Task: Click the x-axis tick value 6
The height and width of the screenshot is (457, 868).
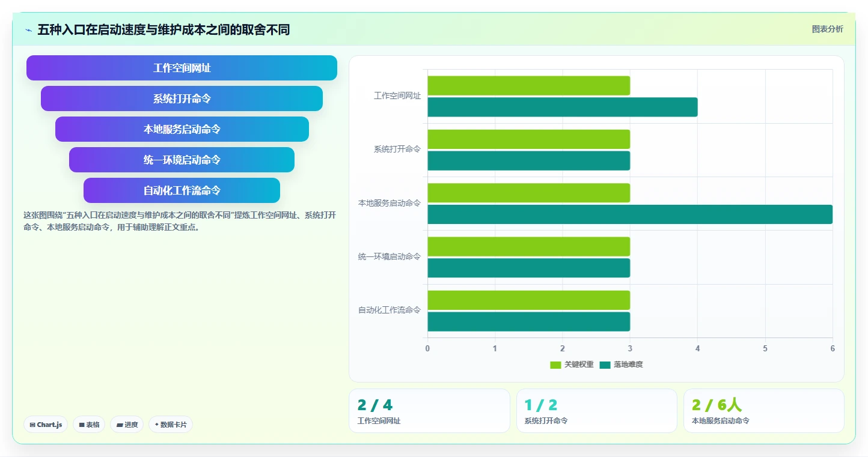Action: pyautogui.click(x=833, y=348)
